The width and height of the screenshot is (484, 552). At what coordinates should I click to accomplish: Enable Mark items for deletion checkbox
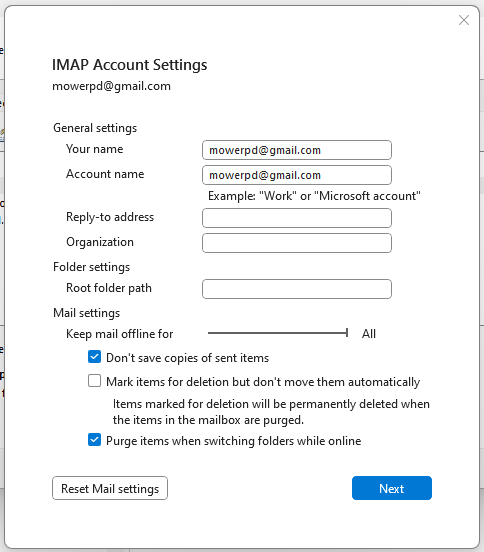94,381
